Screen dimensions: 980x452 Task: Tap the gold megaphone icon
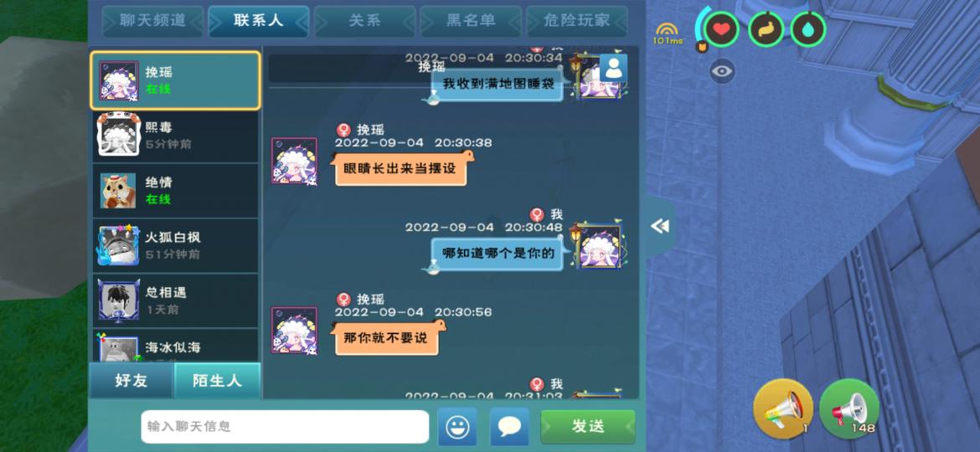pos(783,408)
